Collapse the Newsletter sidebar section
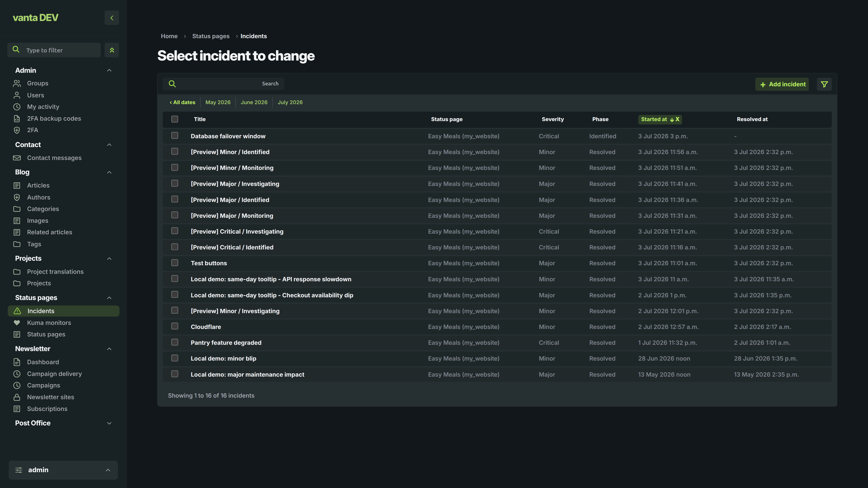The image size is (868, 488). coord(109,349)
